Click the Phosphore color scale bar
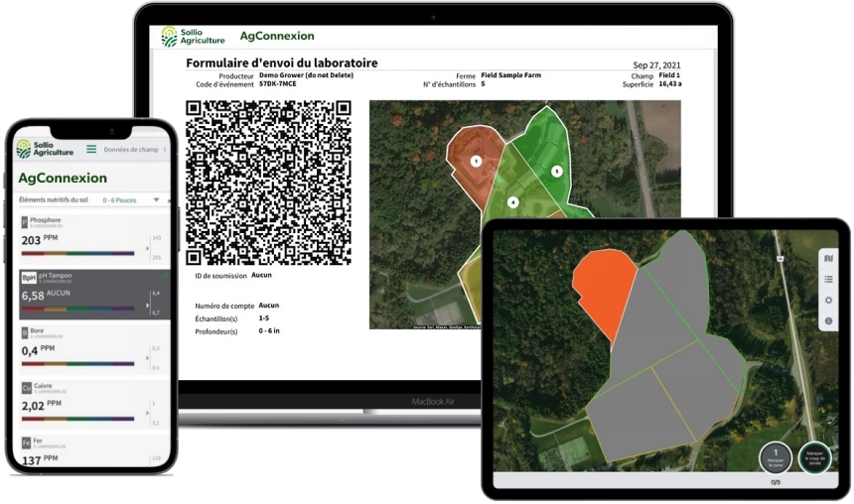854x504 pixels. pyautogui.click(x=77, y=254)
